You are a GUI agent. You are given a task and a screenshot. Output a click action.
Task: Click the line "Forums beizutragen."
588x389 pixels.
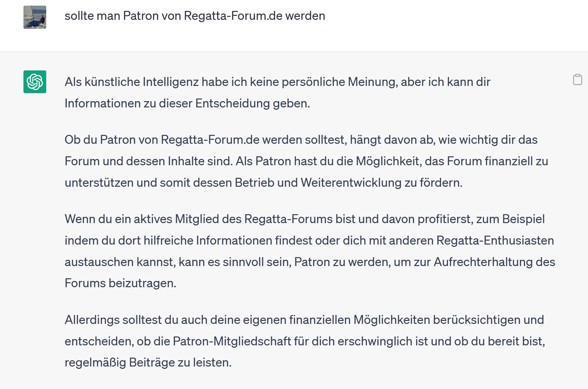pyautogui.click(x=121, y=283)
